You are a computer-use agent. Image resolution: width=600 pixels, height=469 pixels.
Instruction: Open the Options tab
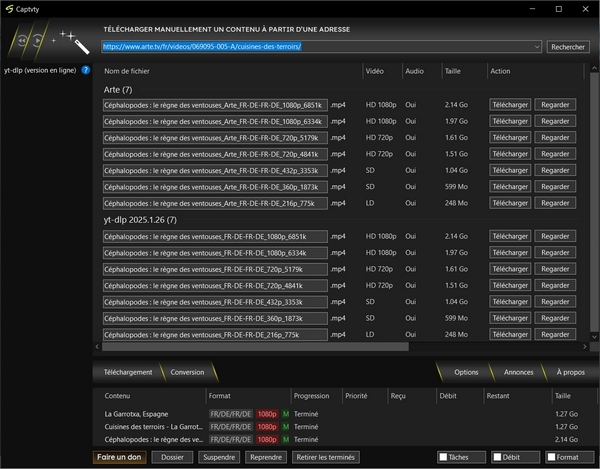466,372
